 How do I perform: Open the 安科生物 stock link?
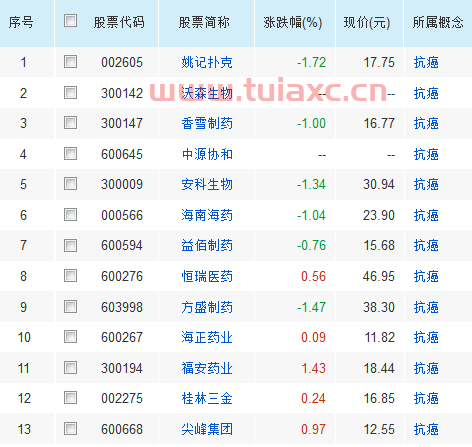pyautogui.click(x=207, y=184)
